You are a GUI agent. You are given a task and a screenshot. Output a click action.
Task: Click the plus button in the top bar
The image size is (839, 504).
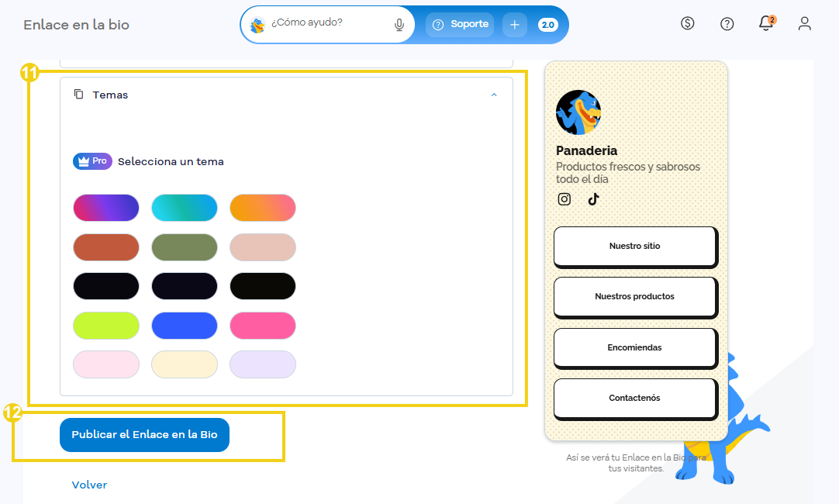(514, 25)
